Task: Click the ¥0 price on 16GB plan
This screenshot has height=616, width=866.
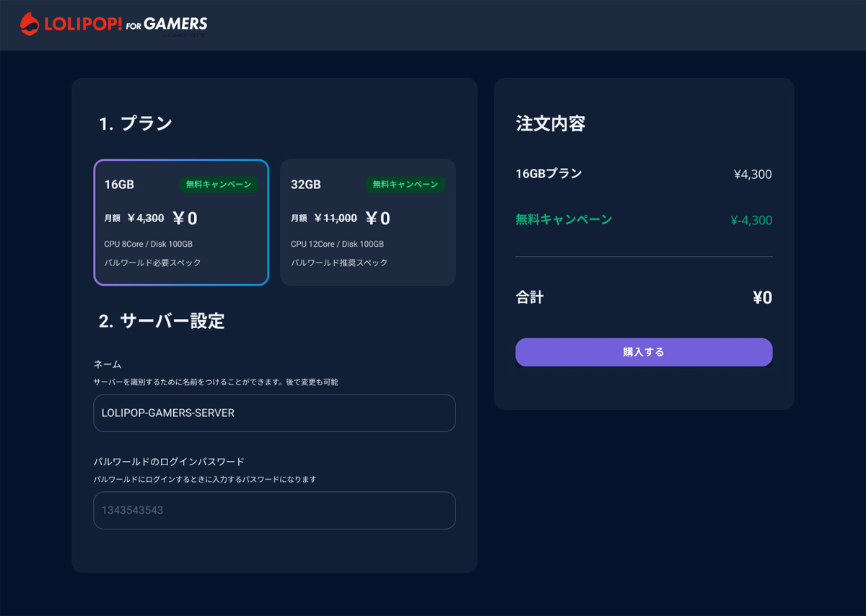Action: [x=185, y=218]
